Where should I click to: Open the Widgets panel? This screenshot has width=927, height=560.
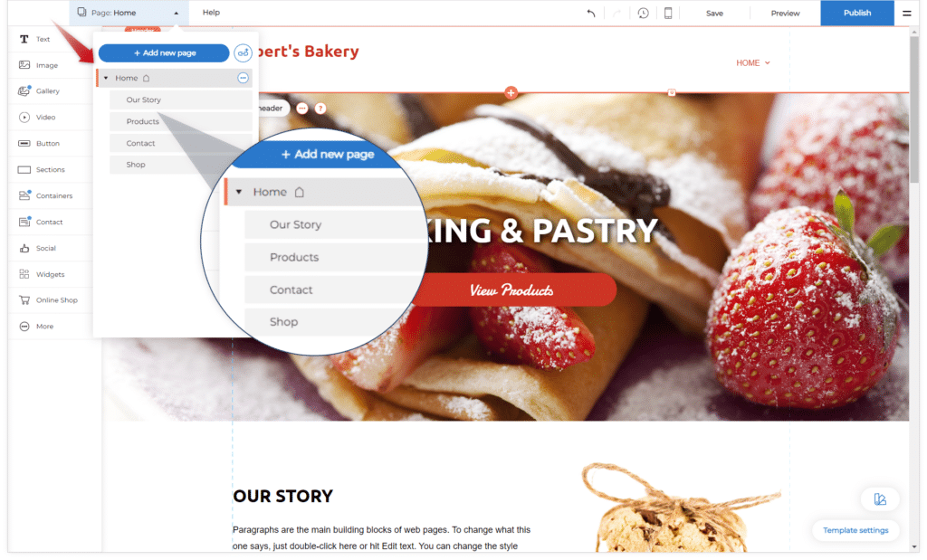pos(42,274)
